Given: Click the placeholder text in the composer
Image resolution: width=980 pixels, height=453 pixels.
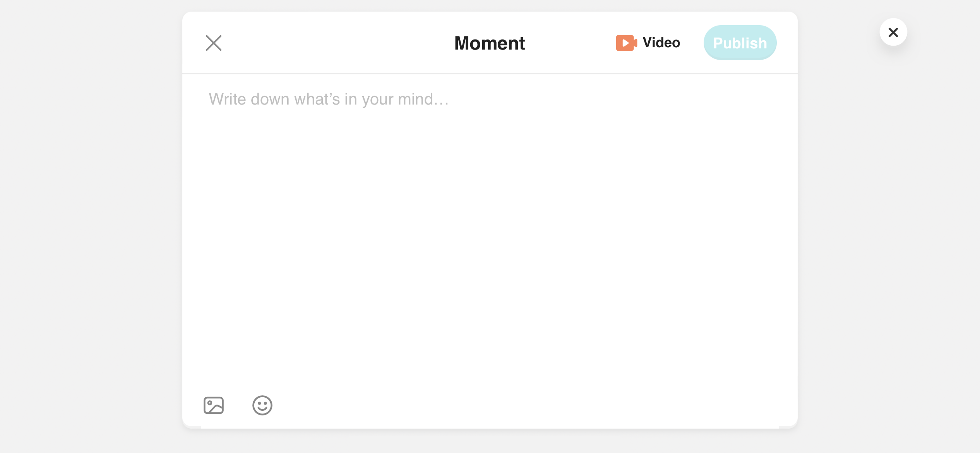Looking at the screenshot, I should (329, 99).
